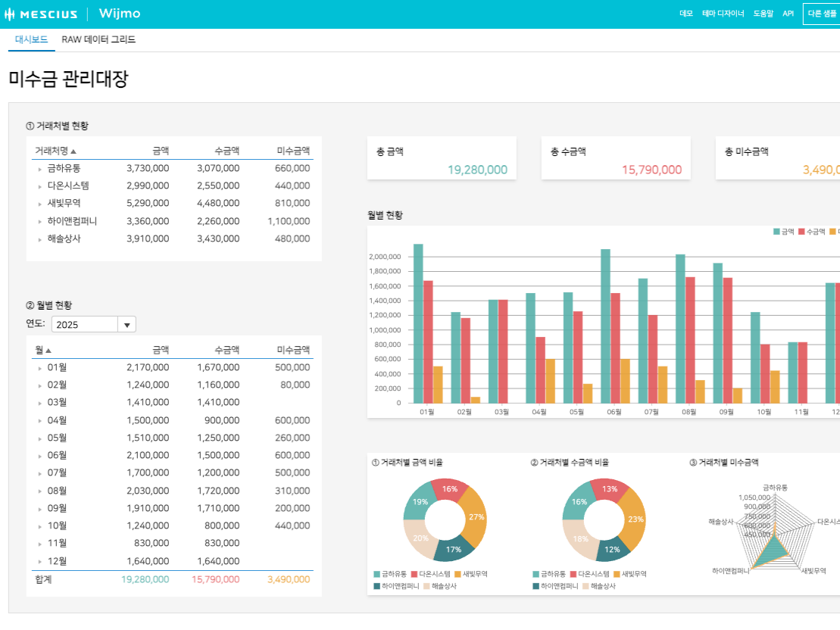
Task: Click 하이앤컴퍼니 legend icon in 수금액 비율 pie
Action: tap(536, 586)
